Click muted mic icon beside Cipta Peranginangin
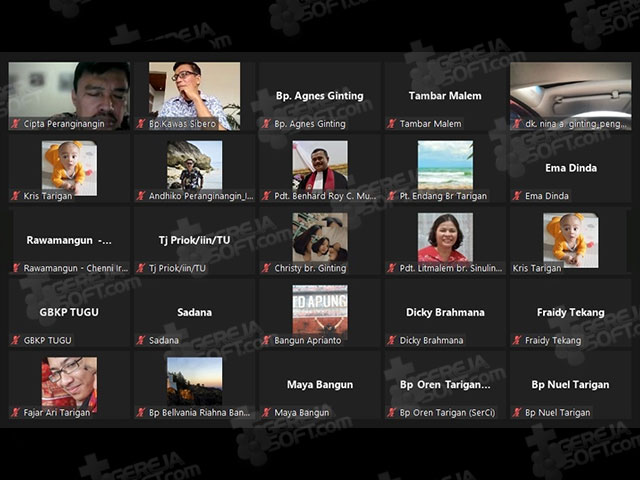This screenshot has height=480, width=640. (16, 124)
